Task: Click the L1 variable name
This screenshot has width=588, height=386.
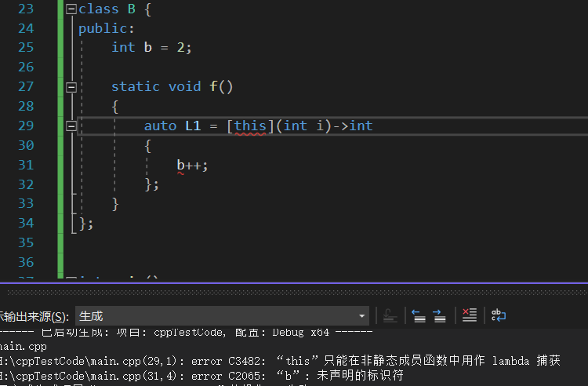Action: tap(193, 126)
